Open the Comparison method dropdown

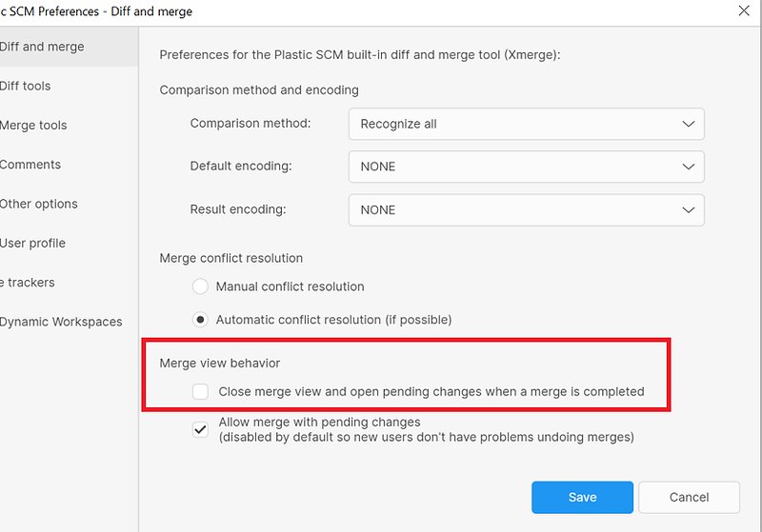[526, 124]
